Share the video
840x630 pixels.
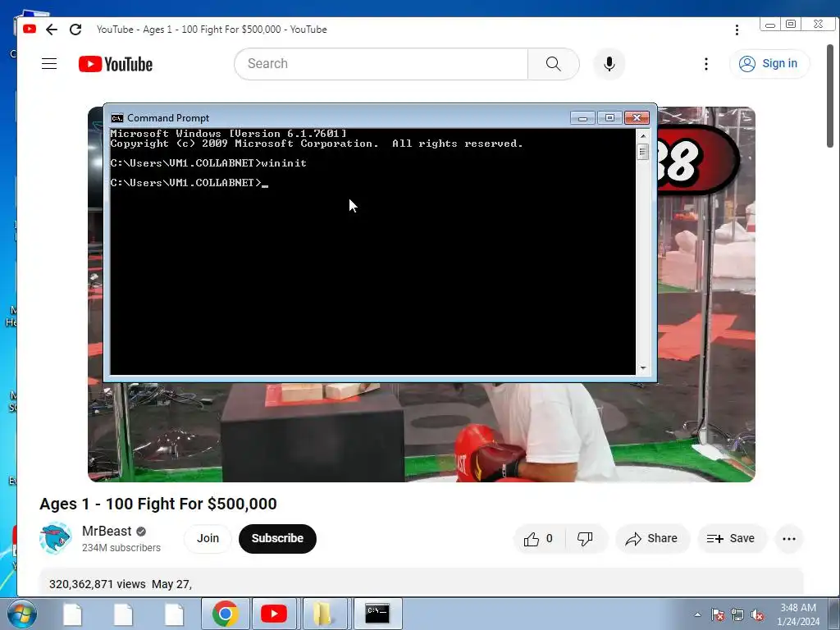652,538
